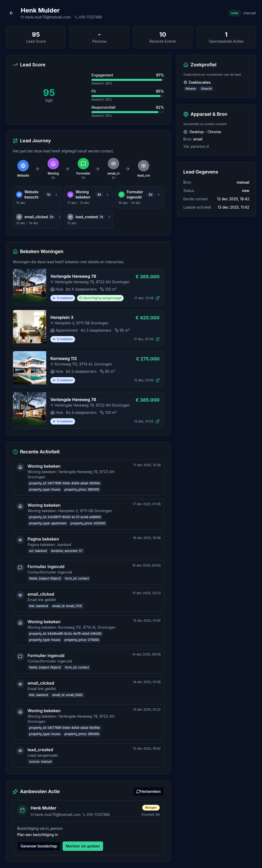The width and height of the screenshot is (262, 868).
Task: Click Laatste activiteit value '13 dec 2025, 11:42'
Action: coord(233,208)
